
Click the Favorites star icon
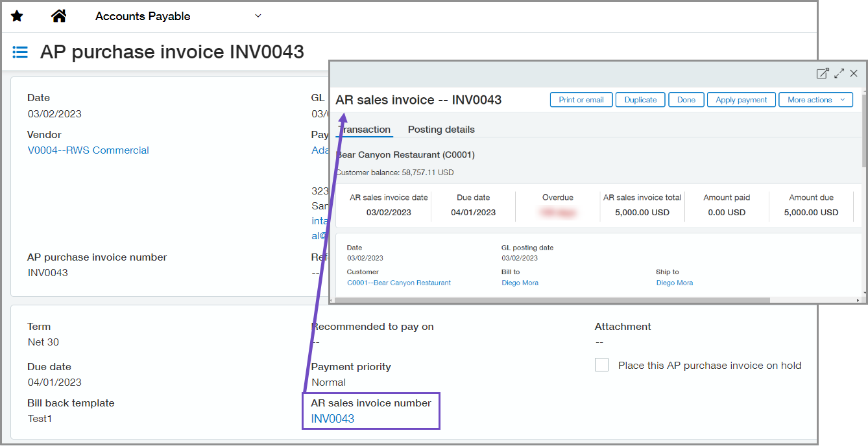coord(17,16)
